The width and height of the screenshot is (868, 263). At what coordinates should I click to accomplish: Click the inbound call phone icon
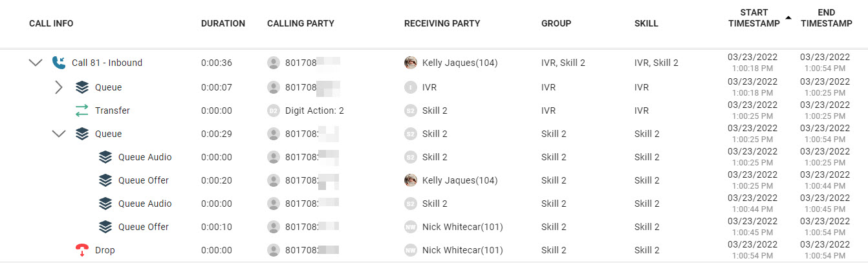click(x=59, y=63)
